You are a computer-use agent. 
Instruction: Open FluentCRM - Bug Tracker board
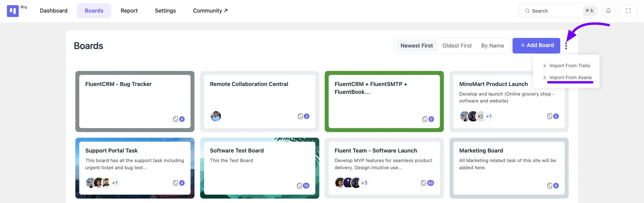click(x=135, y=101)
